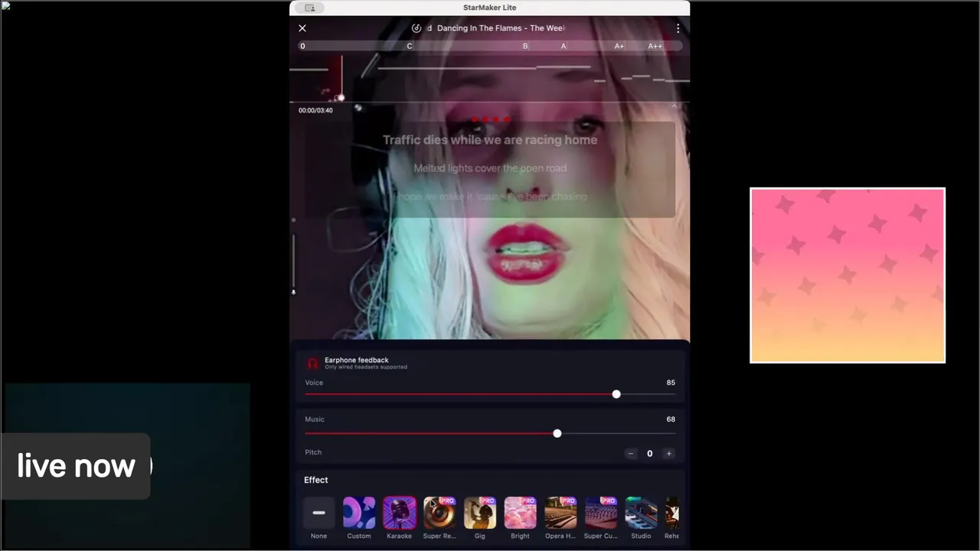Click the 'B' grade marker on score bar
The image size is (980, 551).
coord(525,46)
